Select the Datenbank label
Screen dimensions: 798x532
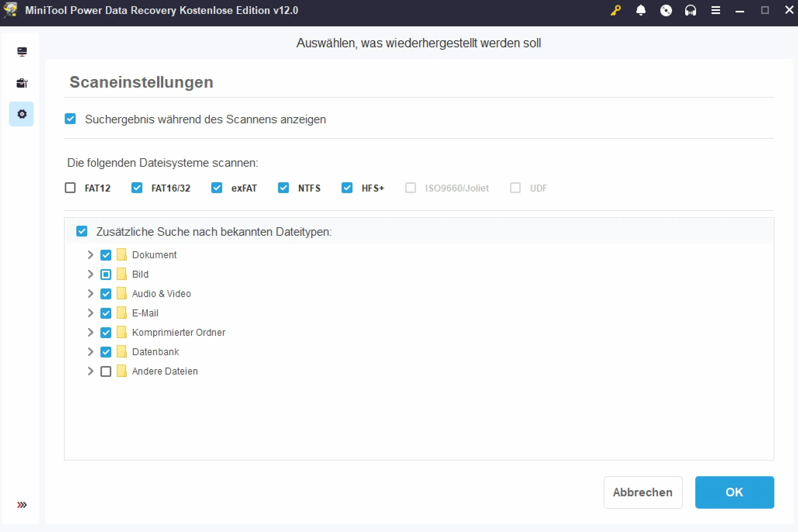(x=155, y=352)
